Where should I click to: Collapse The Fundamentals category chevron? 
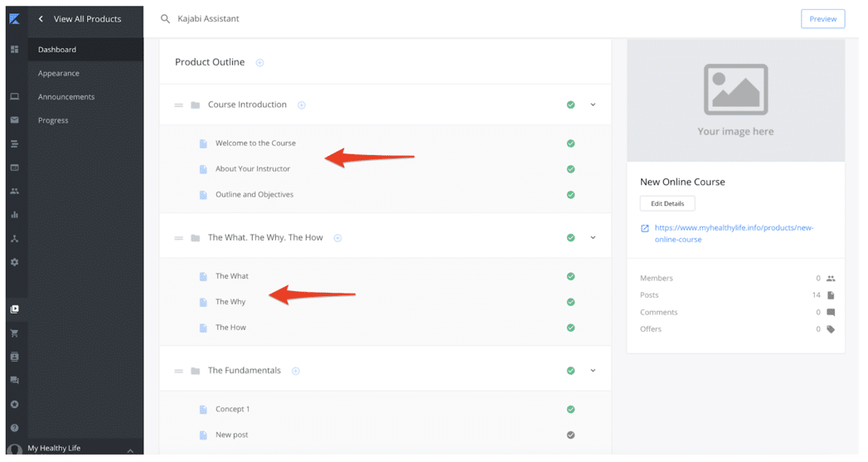coord(593,371)
